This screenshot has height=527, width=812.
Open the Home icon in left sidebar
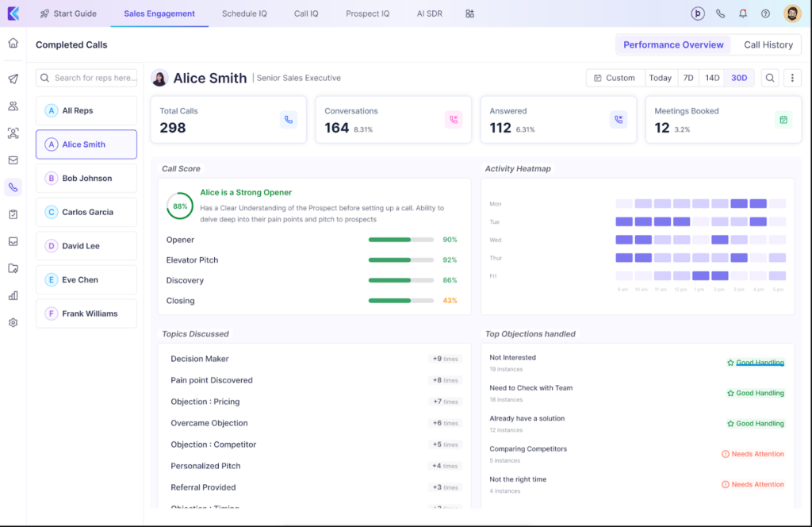pos(13,43)
